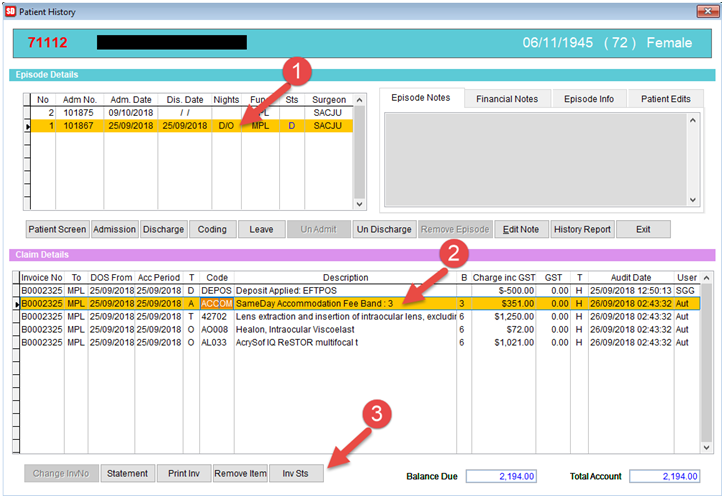Click the $1,021.00 charge cell
Image resolution: width=724 pixels, height=498 pixels.
(x=504, y=342)
